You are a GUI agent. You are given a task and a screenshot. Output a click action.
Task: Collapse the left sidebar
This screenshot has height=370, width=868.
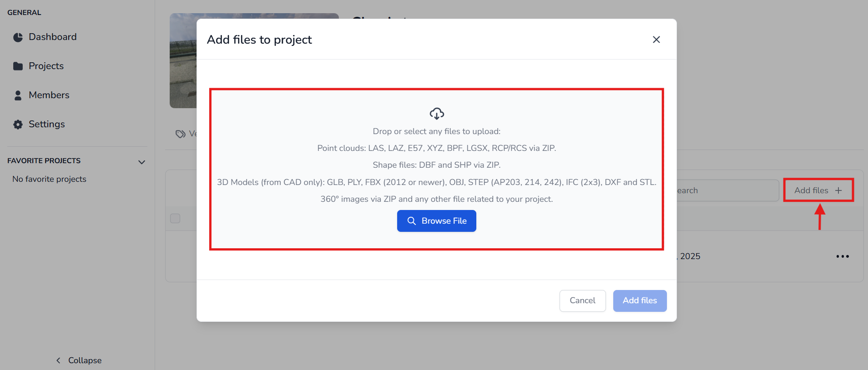[x=78, y=360]
